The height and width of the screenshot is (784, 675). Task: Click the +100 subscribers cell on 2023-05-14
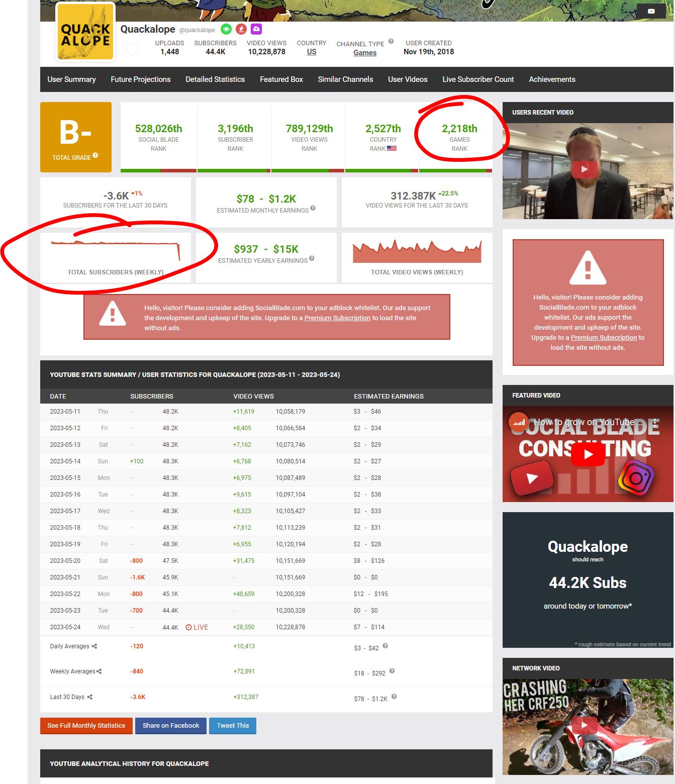click(137, 461)
